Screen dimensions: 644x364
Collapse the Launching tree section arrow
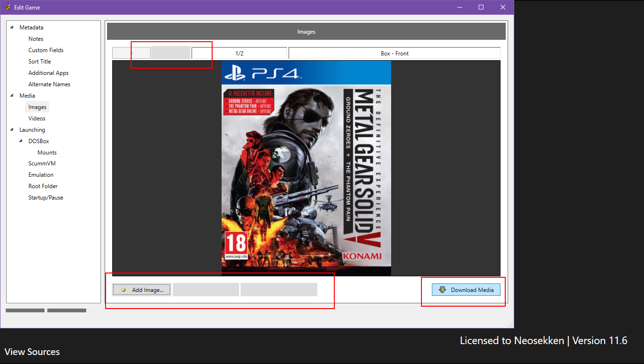(x=11, y=130)
